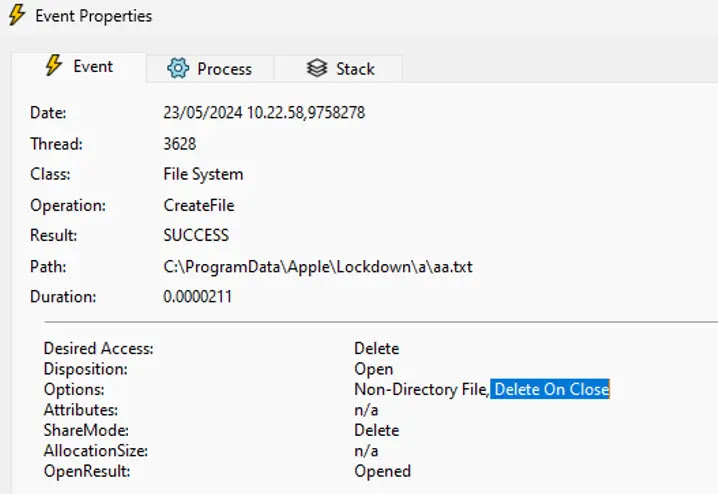Click the Thread: label
718x494 pixels.
56,144
